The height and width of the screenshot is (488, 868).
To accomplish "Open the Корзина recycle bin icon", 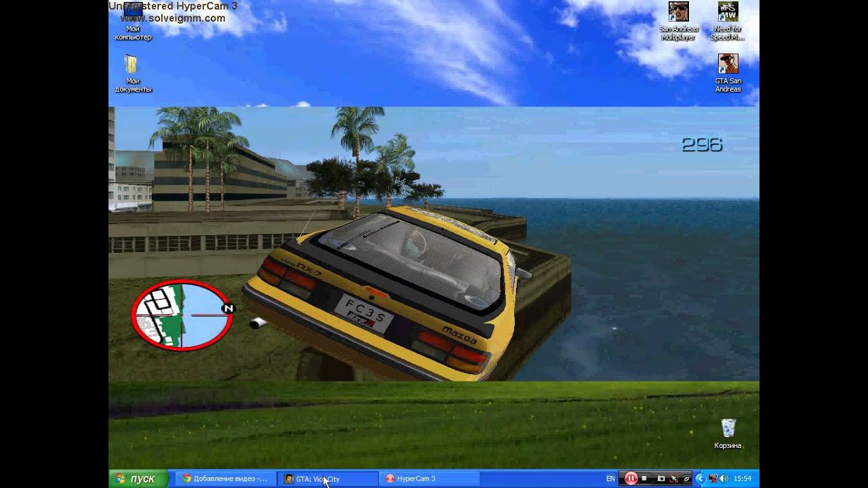I will (728, 434).
